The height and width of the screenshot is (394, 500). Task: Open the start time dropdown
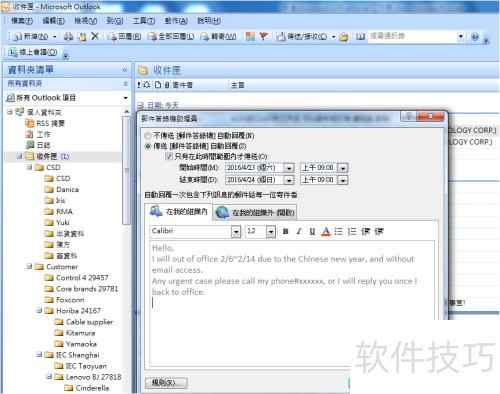[343, 168]
